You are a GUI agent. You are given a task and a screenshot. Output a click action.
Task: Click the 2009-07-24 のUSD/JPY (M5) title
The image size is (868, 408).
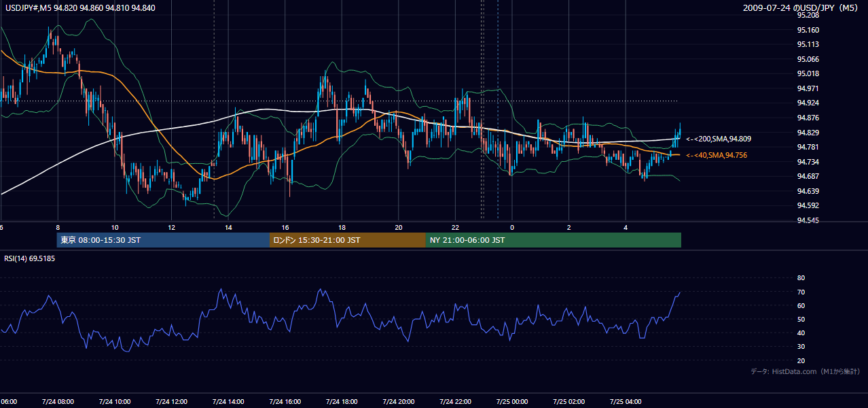801,8
